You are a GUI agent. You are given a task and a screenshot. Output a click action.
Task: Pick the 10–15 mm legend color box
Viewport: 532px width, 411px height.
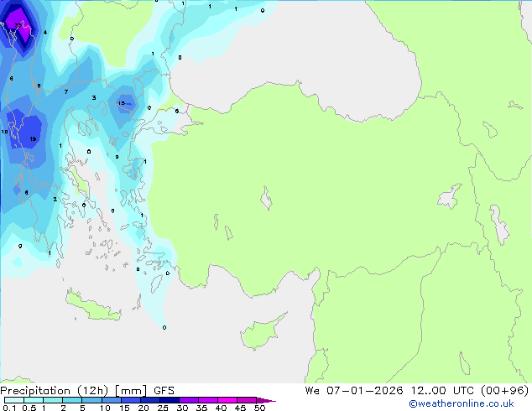coord(111,400)
